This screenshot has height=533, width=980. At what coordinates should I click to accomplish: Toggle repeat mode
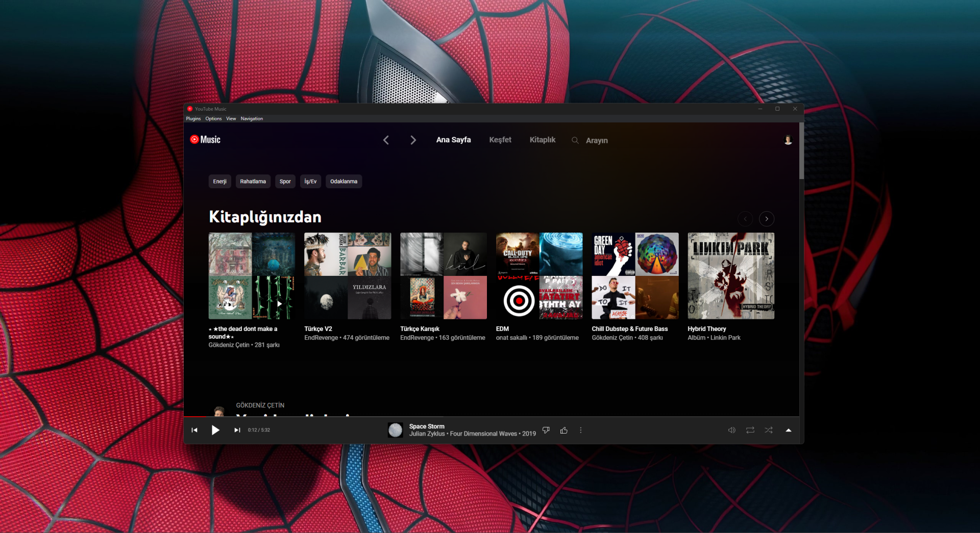(750, 430)
